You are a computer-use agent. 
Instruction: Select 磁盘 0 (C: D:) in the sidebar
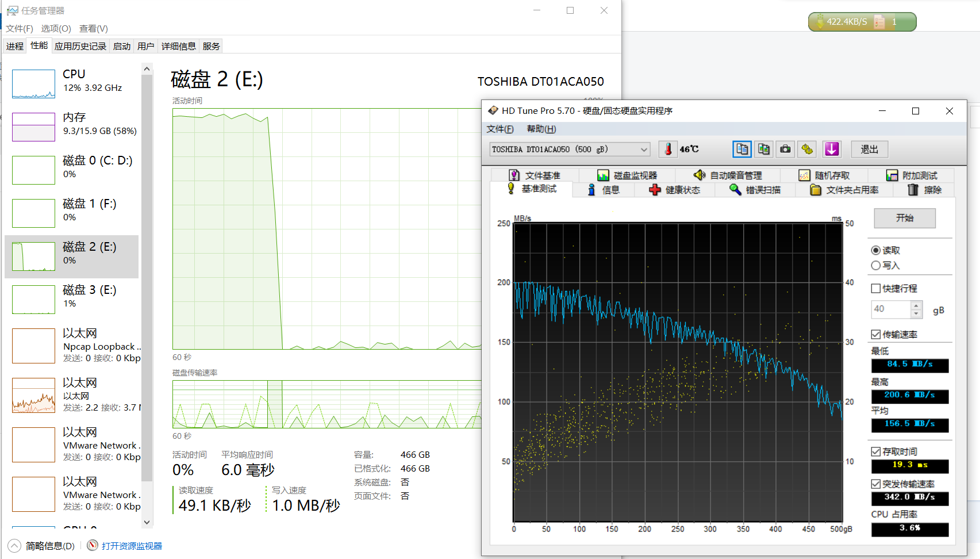(72, 170)
